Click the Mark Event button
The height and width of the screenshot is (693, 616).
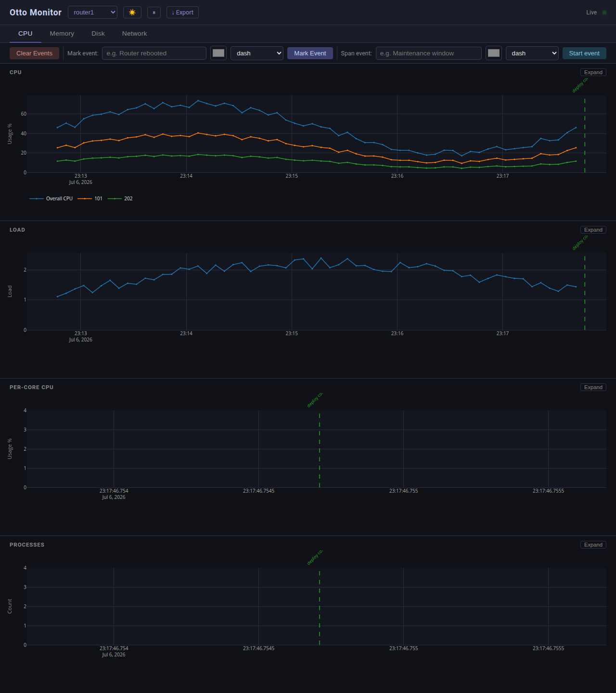coord(310,53)
